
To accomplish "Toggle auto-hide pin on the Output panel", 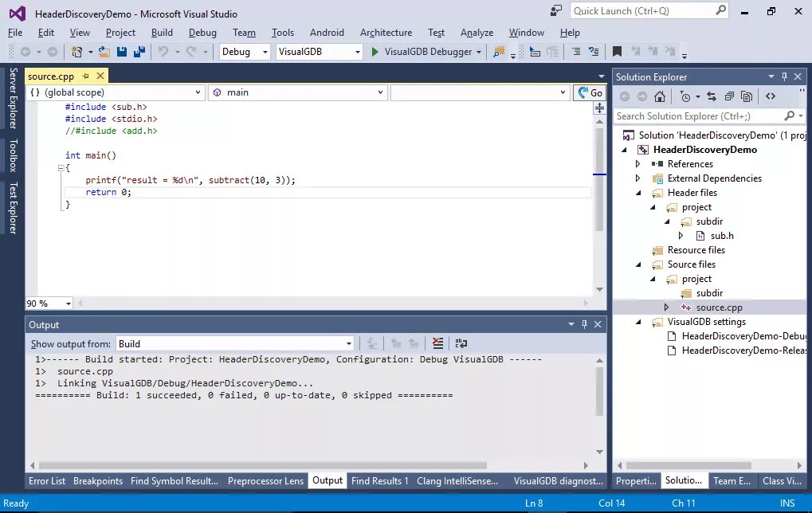I will click(584, 324).
